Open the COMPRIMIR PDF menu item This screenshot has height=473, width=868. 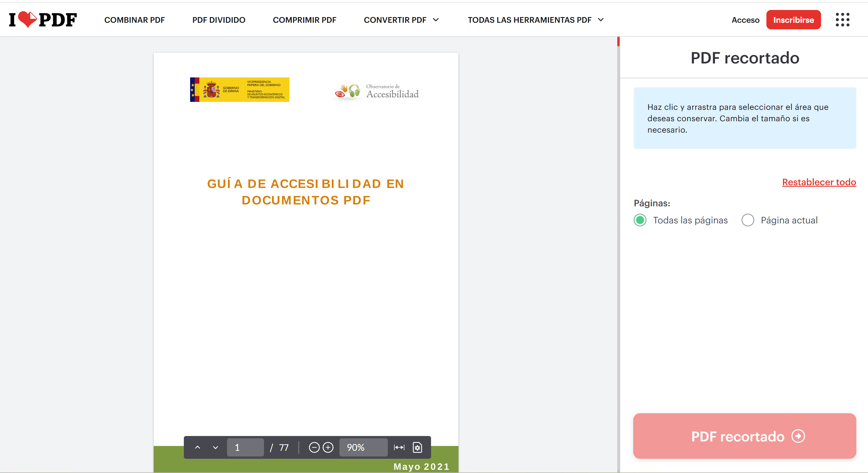[x=304, y=20]
